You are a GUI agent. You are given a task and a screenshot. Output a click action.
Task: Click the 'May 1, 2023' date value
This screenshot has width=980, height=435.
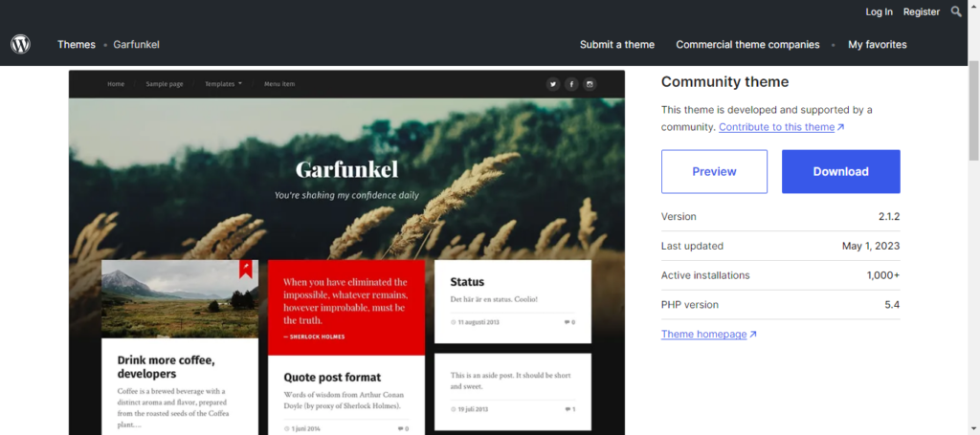click(871, 246)
